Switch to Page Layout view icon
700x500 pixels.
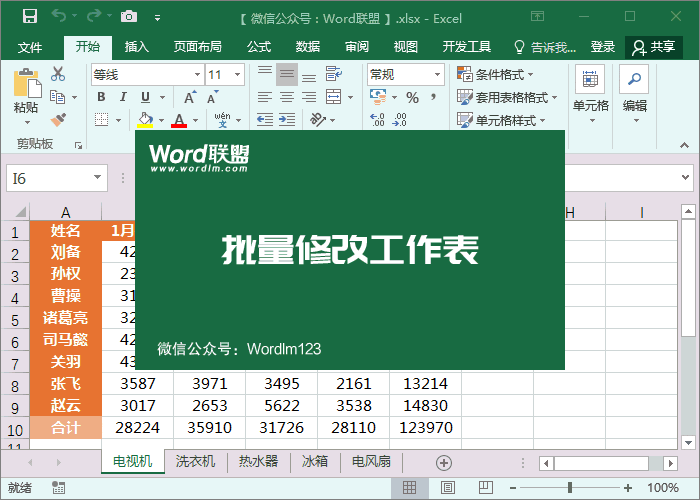click(448, 488)
